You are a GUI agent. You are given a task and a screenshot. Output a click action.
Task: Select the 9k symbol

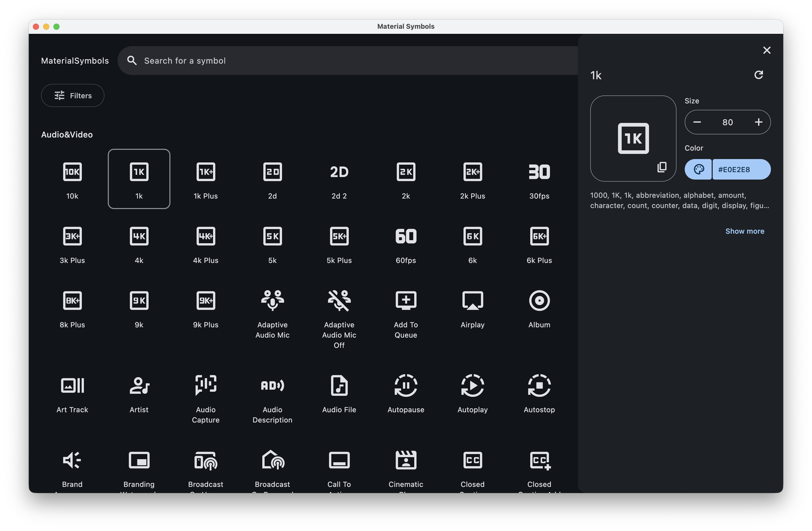tap(139, 308)
